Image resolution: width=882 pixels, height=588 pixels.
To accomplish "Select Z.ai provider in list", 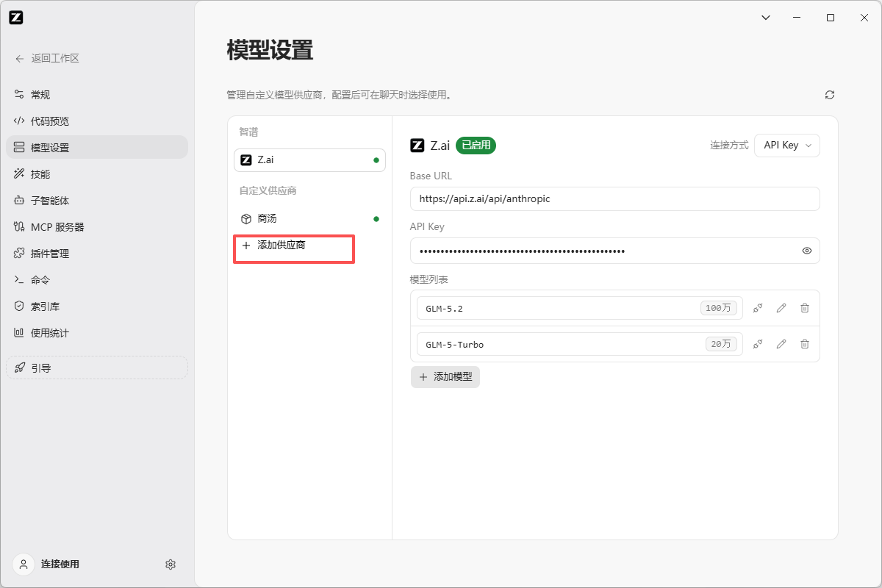I will (x=309, y=159).
